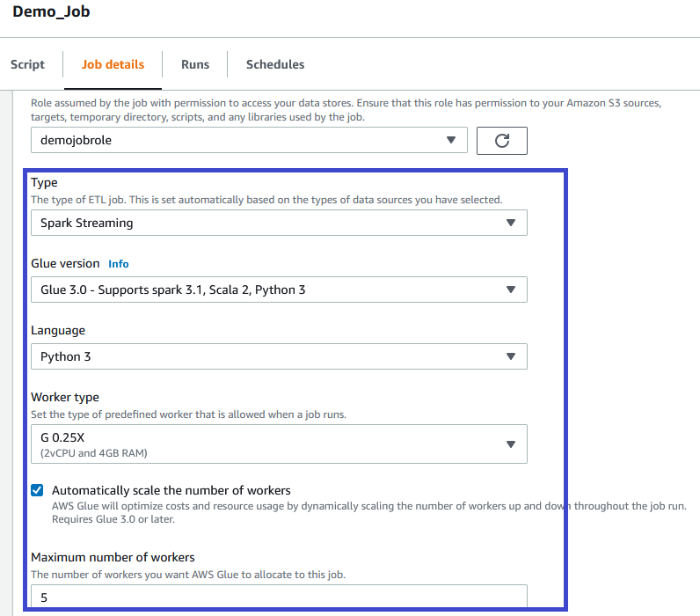The height and width of the screenshot is (616, 700).
Task: Expand the G 0.25X worker type dropdown
Action: 279,444
